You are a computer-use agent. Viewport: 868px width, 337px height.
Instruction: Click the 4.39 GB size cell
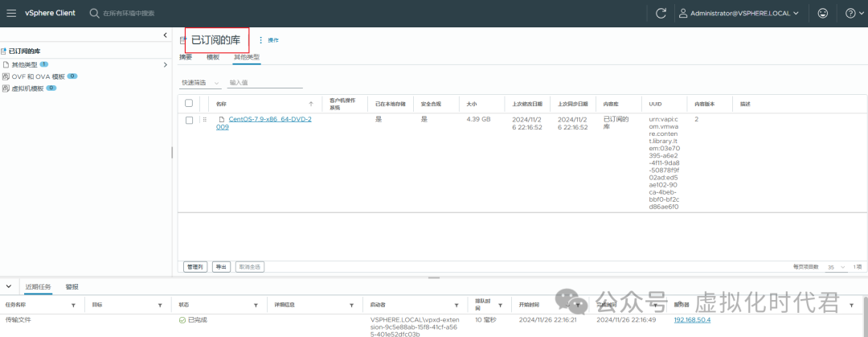click(478, 119)
